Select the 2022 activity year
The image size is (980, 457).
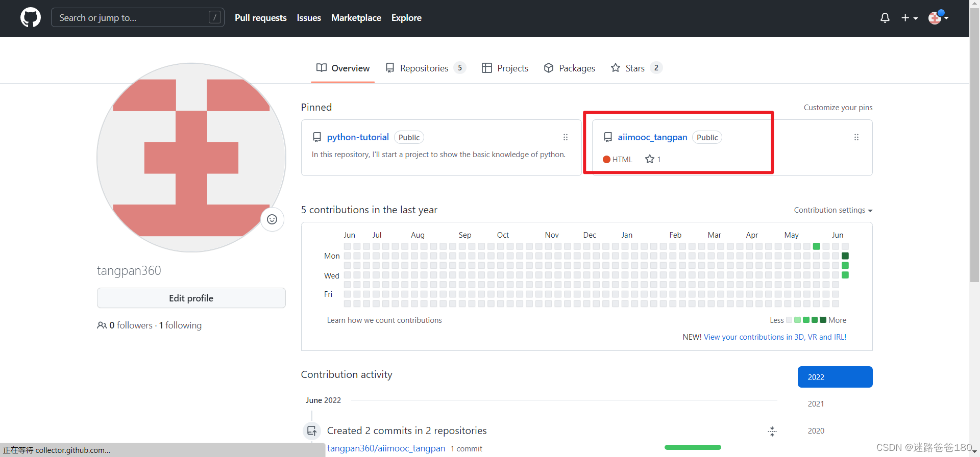click(835, 377)
